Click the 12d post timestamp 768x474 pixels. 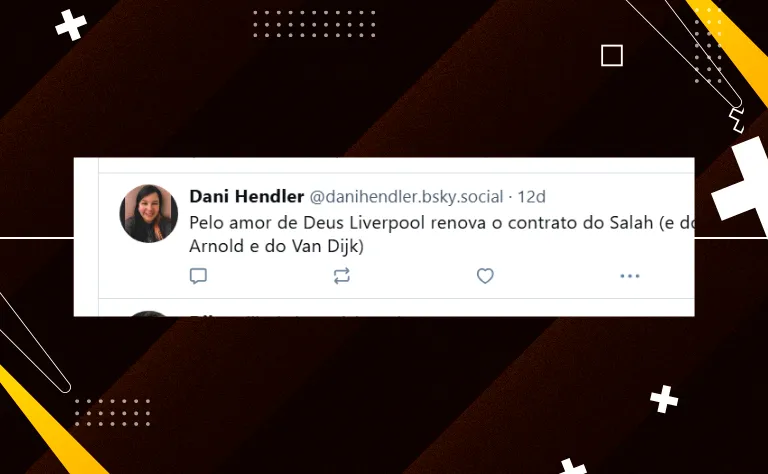pyautogui.click(x=531, y=197)
